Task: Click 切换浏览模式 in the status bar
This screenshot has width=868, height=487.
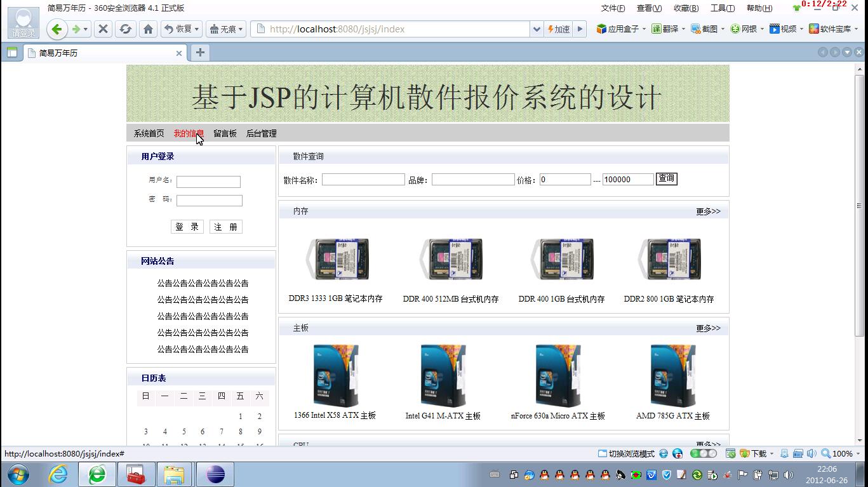Action: pyautogui.click(x=627, y=454)
